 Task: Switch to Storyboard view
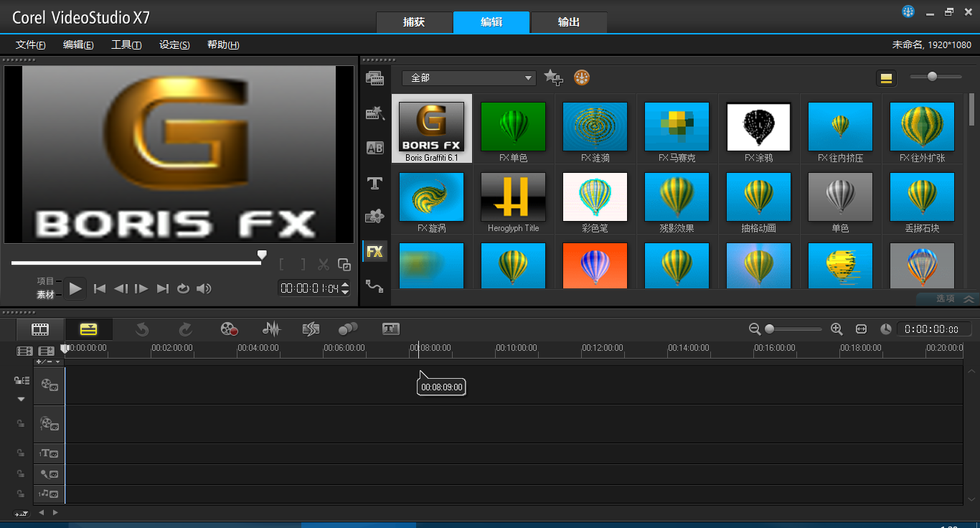point(40,329)
